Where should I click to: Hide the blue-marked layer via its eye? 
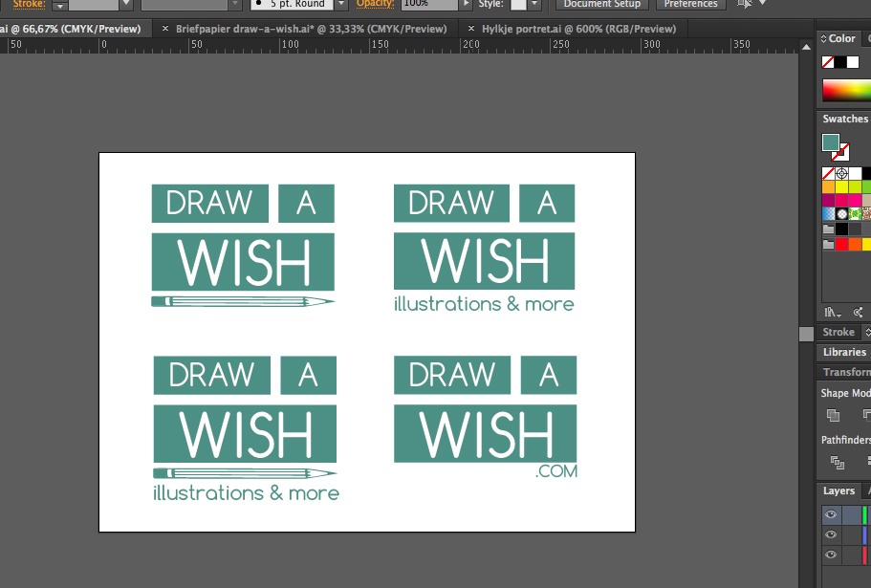831,534
